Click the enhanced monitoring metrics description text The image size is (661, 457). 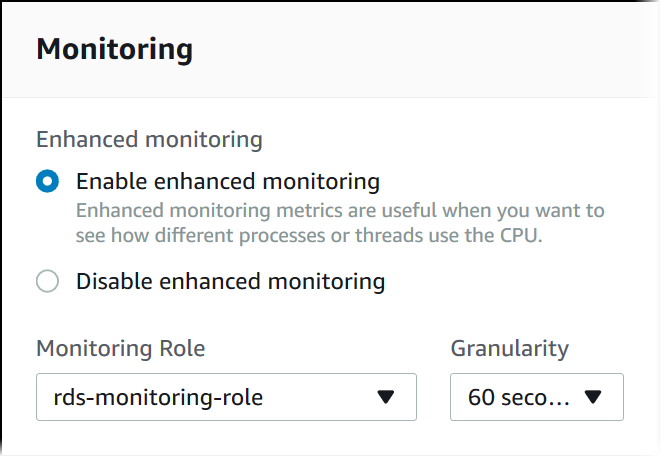coord(340,211)
